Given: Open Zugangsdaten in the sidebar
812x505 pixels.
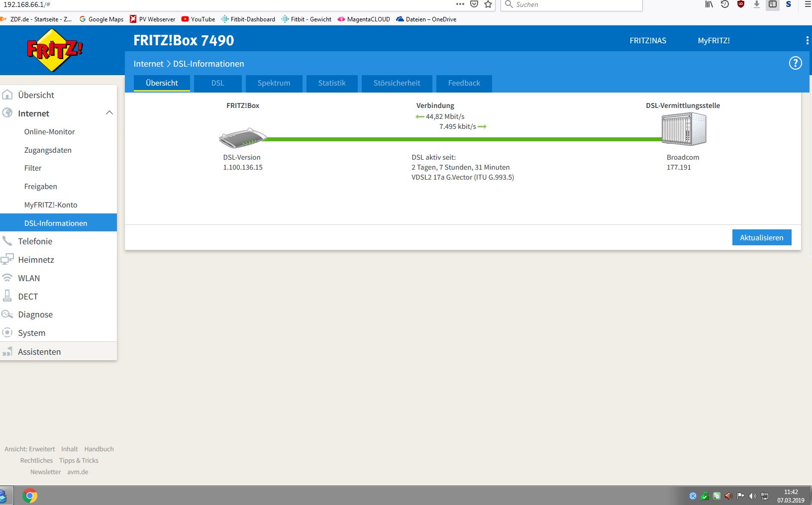Looking at the screenshot, I should 48,150.
